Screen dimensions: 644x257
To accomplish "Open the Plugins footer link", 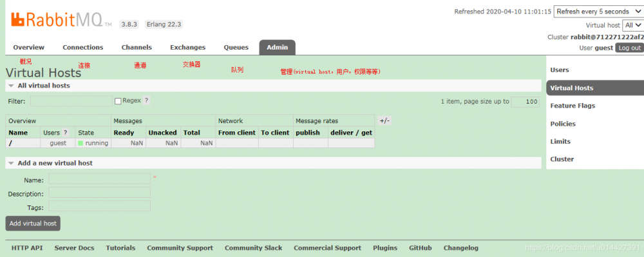I will 385,248.
